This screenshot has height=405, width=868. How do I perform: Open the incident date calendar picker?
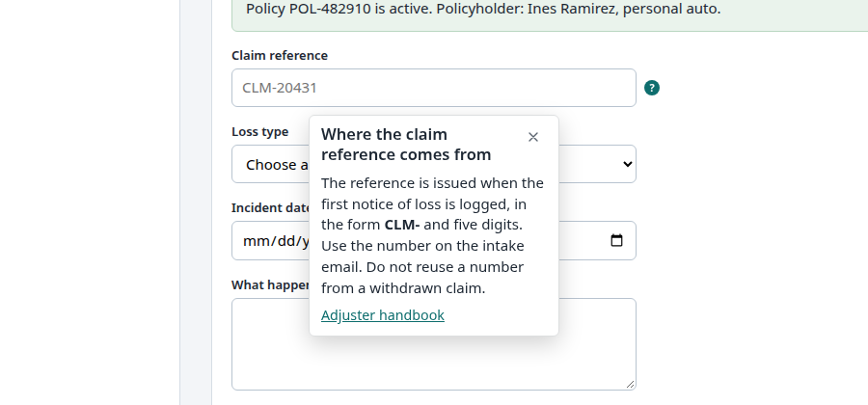(x=616, y=241)
